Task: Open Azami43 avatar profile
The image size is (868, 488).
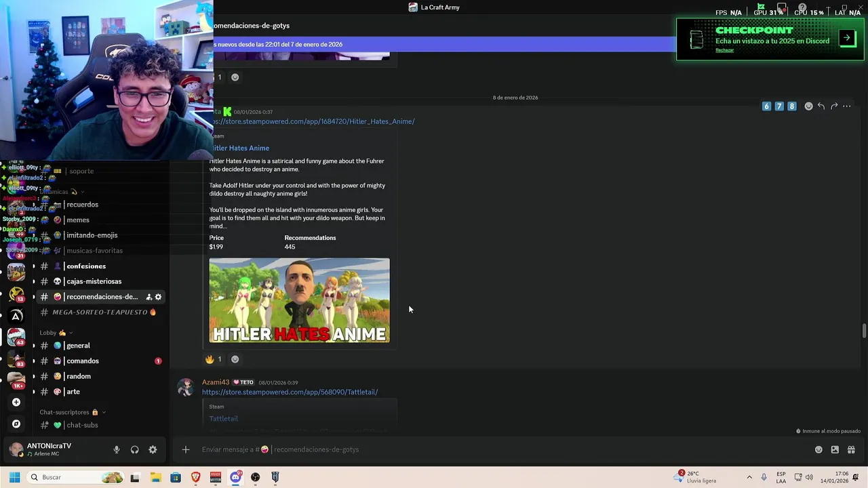Action: (185, 387)
